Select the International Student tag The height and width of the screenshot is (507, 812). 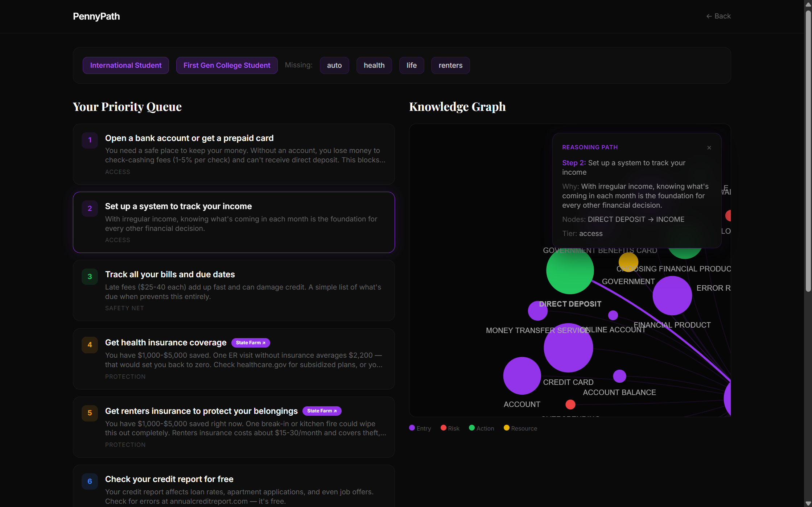(125, 65)
